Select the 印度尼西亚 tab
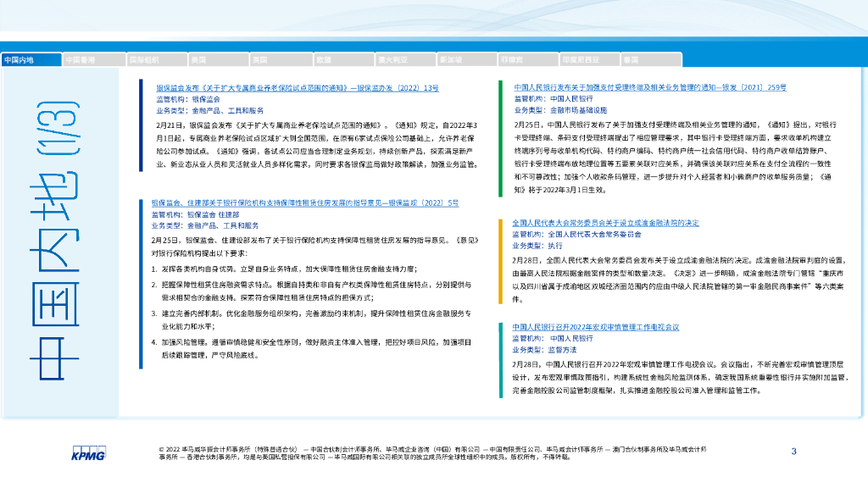This screenshot has width=868, height=488. pyautogui.click(x=588, y=60)
